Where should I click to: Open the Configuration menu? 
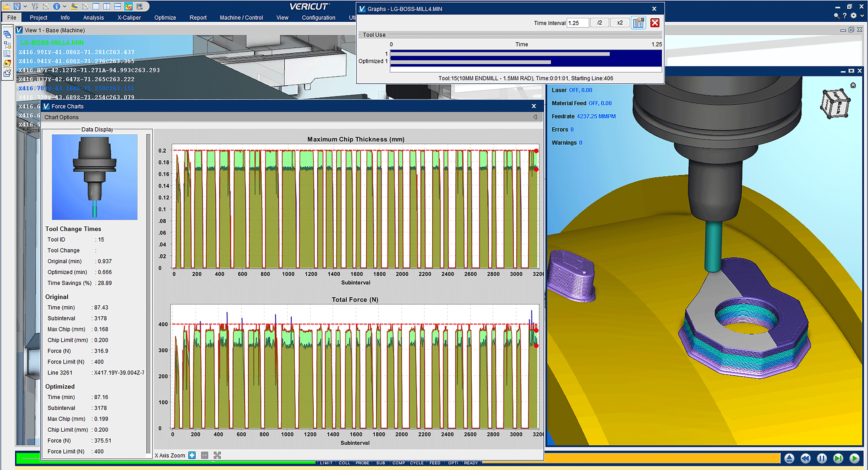(319, 17)
